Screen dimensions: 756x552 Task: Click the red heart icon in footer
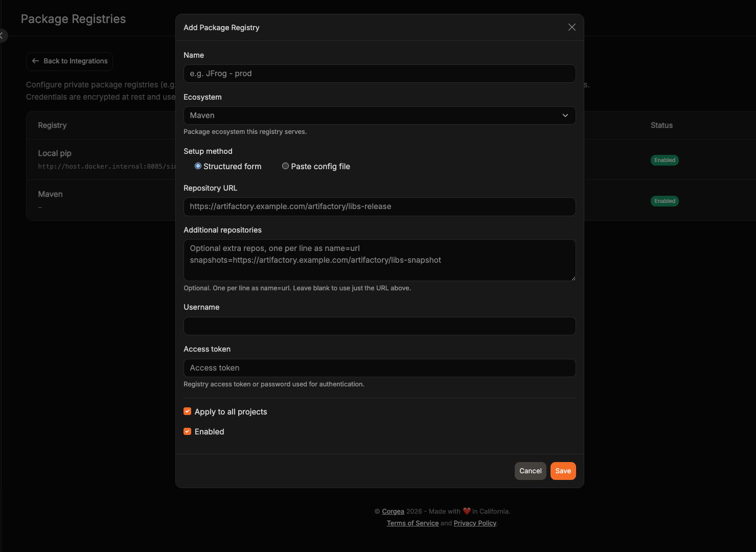pos(466,511)
